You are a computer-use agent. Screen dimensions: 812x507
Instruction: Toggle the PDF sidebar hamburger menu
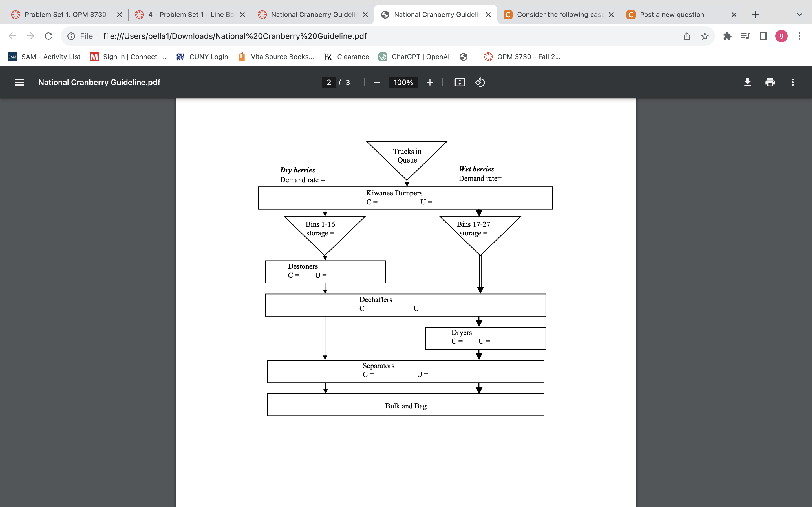click(x=19, y=82)
